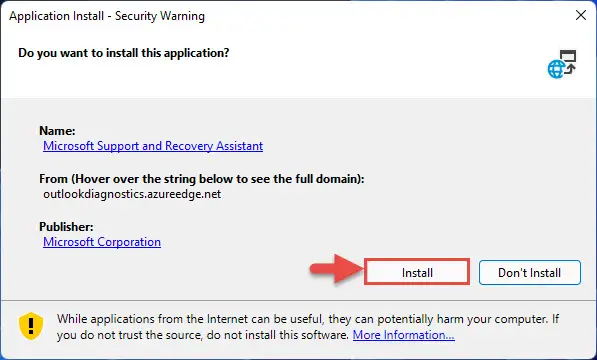The width and height of the screenshot is (597, 360).
Task: Click the exclamation mark inside the shield
Action: (31, 325)
